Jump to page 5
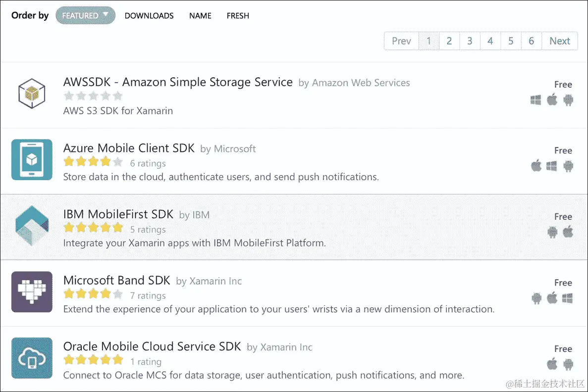 pos(511,41)
